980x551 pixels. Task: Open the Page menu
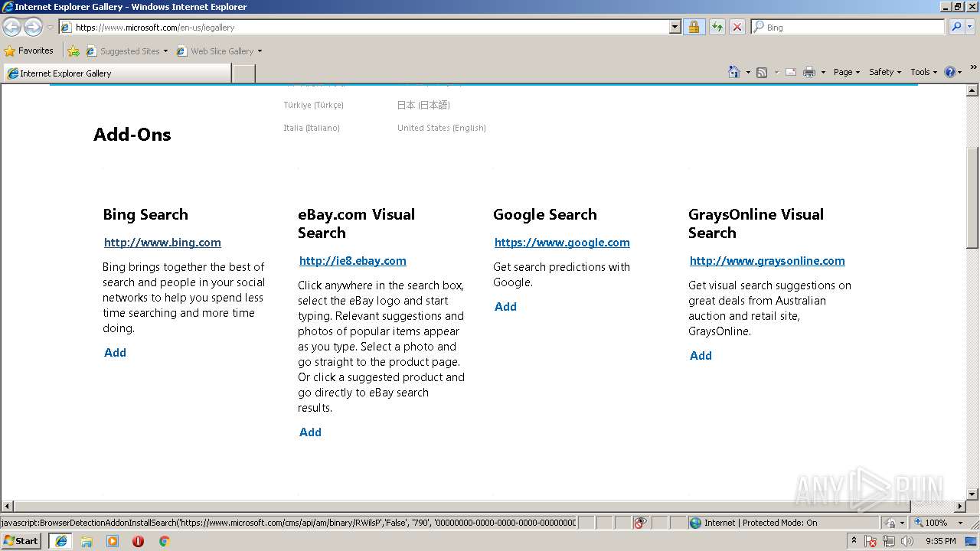click(x=847, y=72)
